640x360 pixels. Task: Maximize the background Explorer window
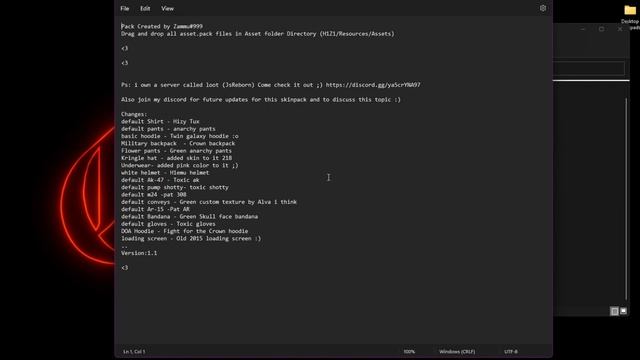pyautogui.click(x=601, y=29)
